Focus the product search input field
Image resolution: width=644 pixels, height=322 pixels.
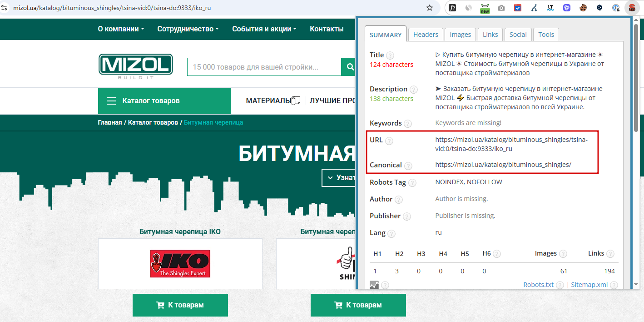[264, 67]
